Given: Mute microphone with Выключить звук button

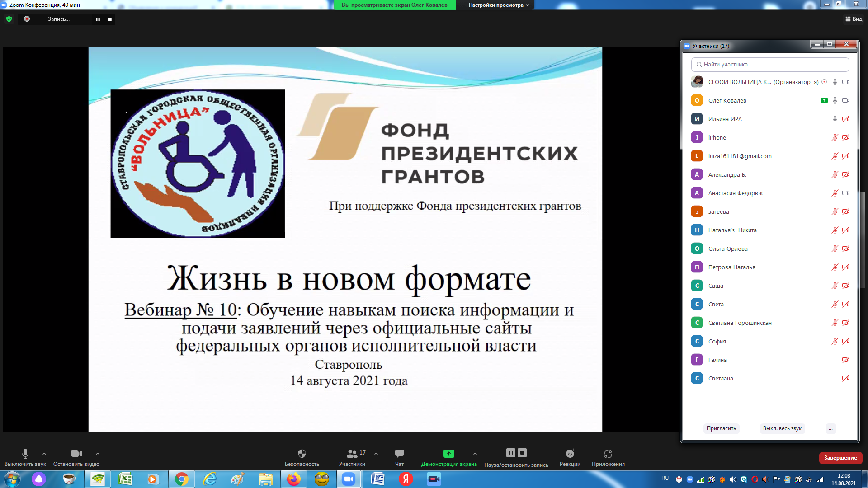Looking at the screenshot, I should (x=25, y=457).
